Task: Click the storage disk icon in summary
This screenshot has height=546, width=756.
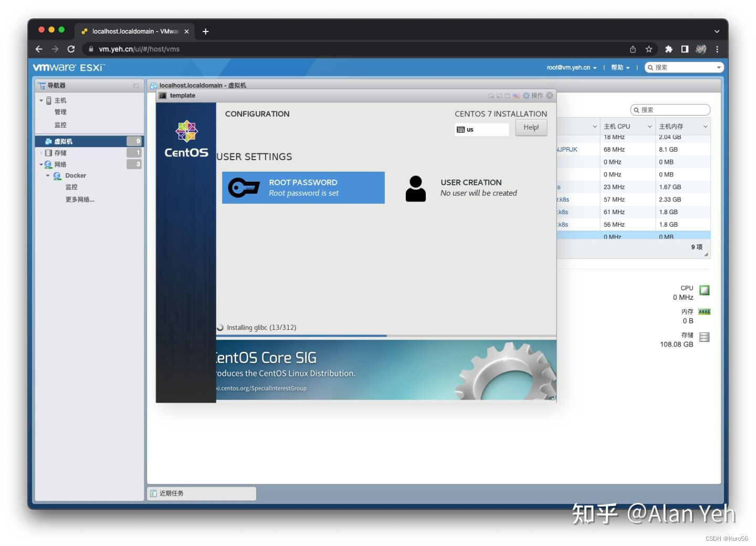Action: click(x=705, y=337)
